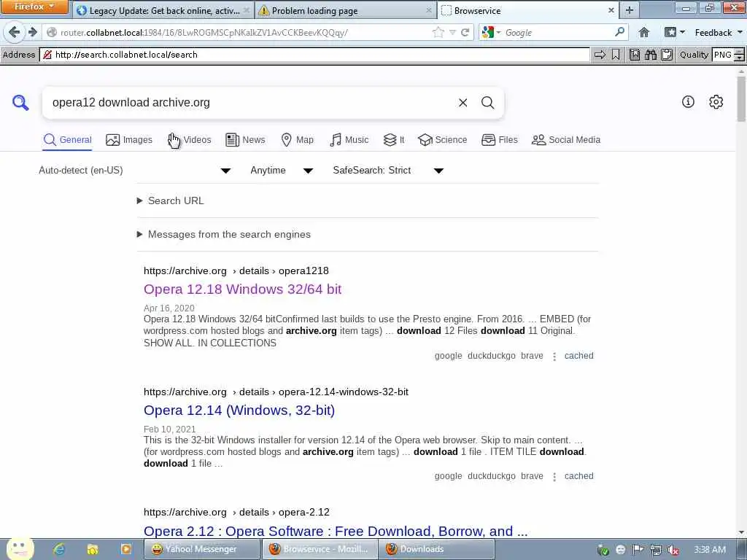Open the Auto-detect (en-US) language dropdown
747x560 pixels.
pyautogui.click(x=135, y=171)
